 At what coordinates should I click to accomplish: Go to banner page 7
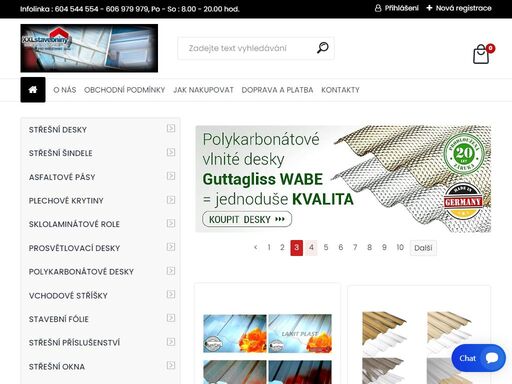coord(355,247)
